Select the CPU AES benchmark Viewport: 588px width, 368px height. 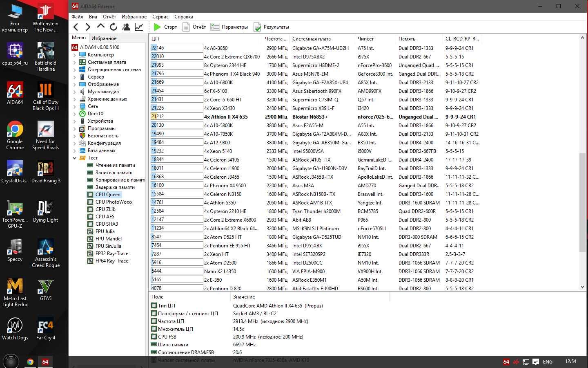pos(105,217)
